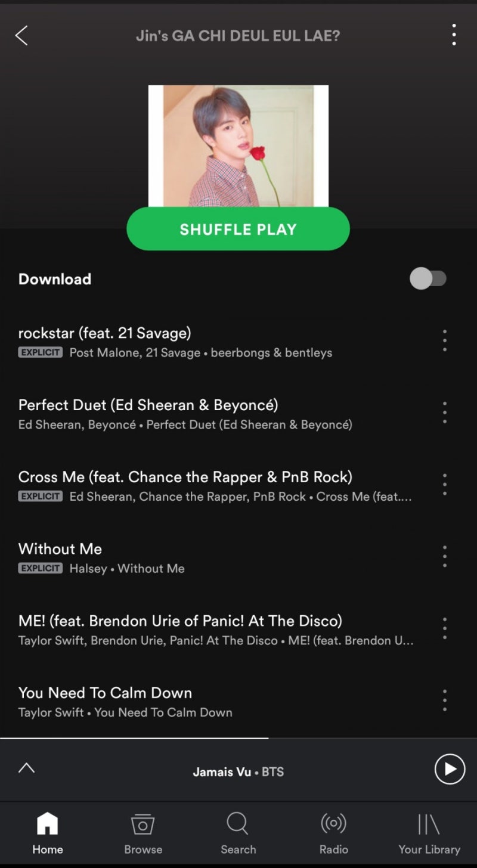Screen dimensions: 477x868
Task: Open more options for ME! track
Action: tap(444, 628)
